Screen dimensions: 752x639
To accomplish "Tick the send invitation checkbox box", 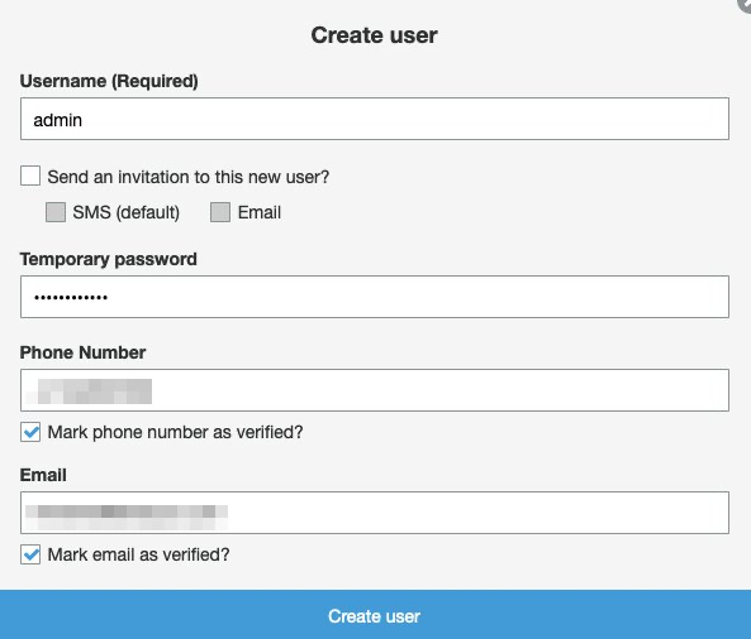I will (30, 177).
